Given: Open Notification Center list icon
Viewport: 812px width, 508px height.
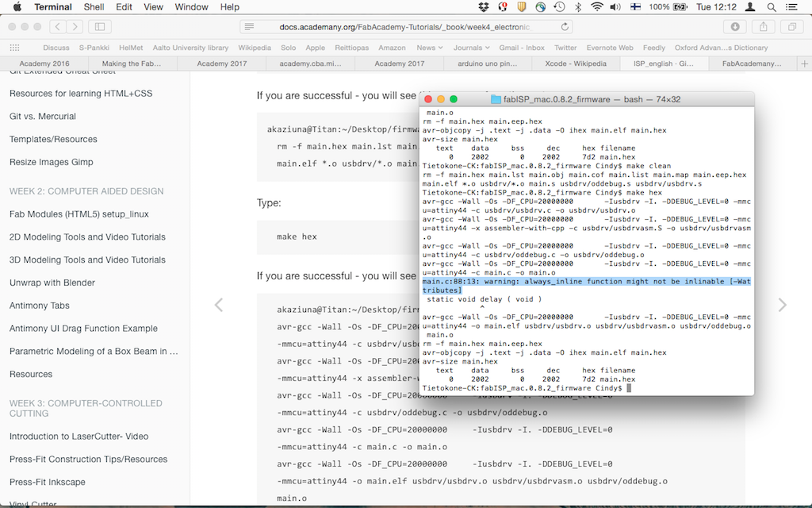Looking at the screenshot, I should click(x=792, y=6).
